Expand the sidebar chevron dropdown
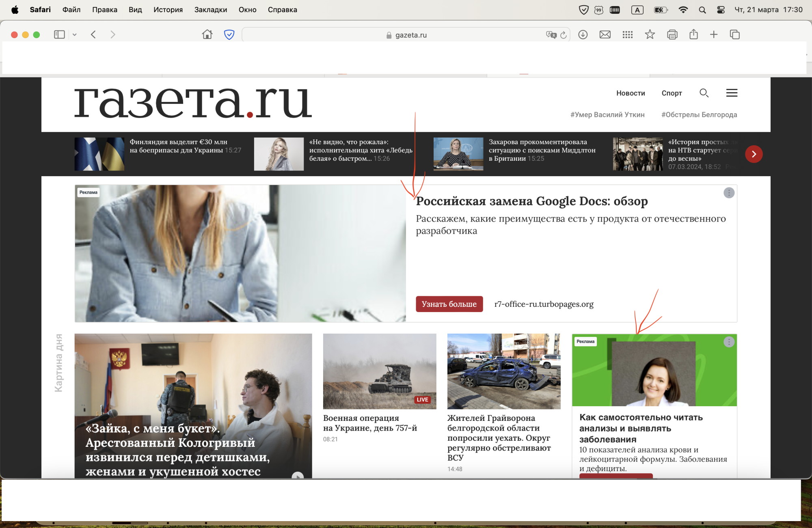Image resolution: width=812 pixels, height=528 pixels. point(74,34)
